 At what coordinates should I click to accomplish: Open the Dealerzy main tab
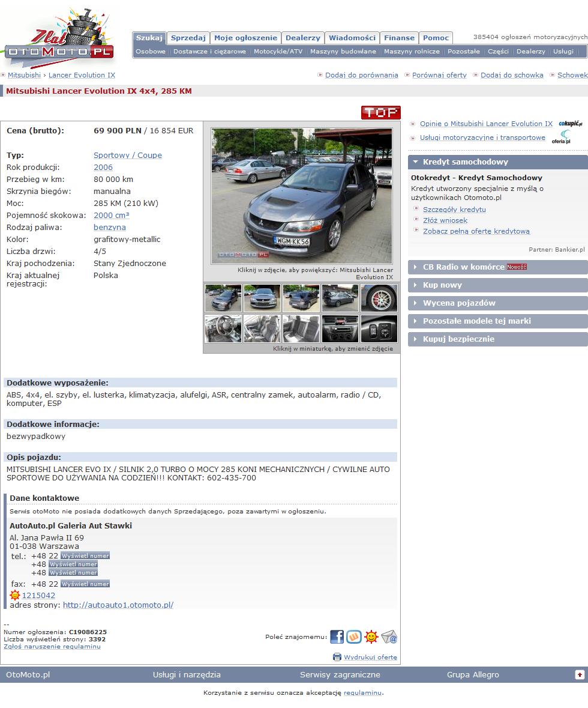[x=303, y=38]
